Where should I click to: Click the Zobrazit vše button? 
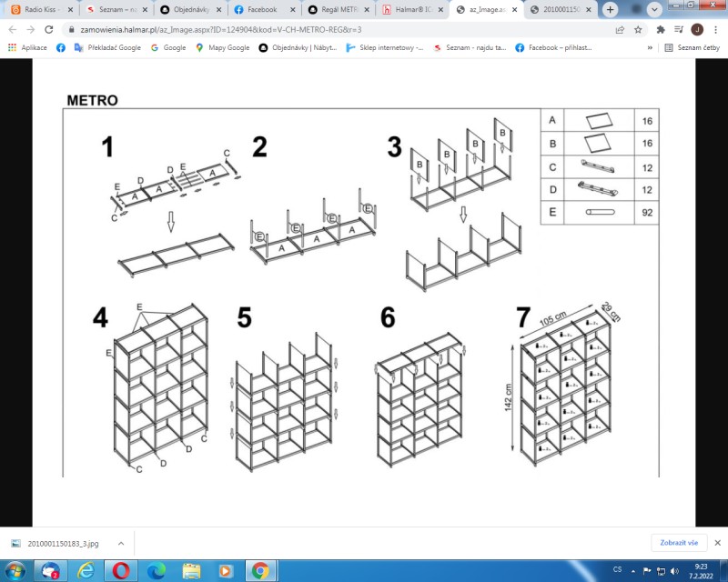pyautogui.click(x=679, y=543)
